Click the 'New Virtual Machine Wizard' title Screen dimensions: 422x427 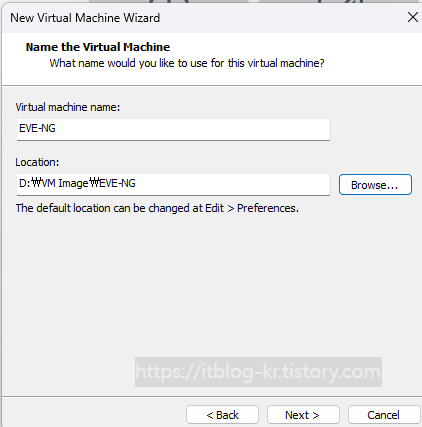coord(85,18)
